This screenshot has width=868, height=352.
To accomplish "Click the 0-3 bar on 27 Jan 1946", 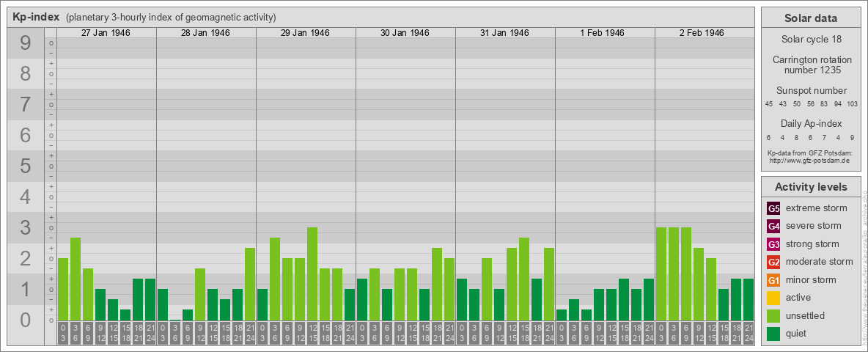I will coord(63,289).
